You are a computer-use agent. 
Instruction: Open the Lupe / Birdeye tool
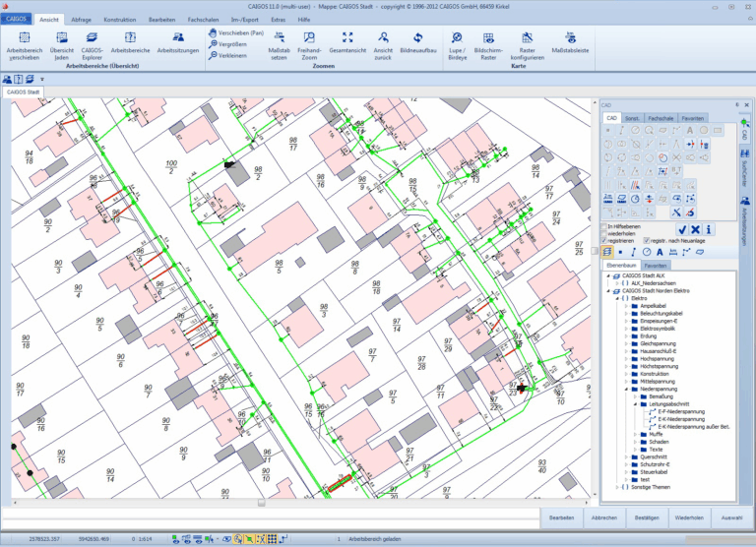[x=457, y=39]
